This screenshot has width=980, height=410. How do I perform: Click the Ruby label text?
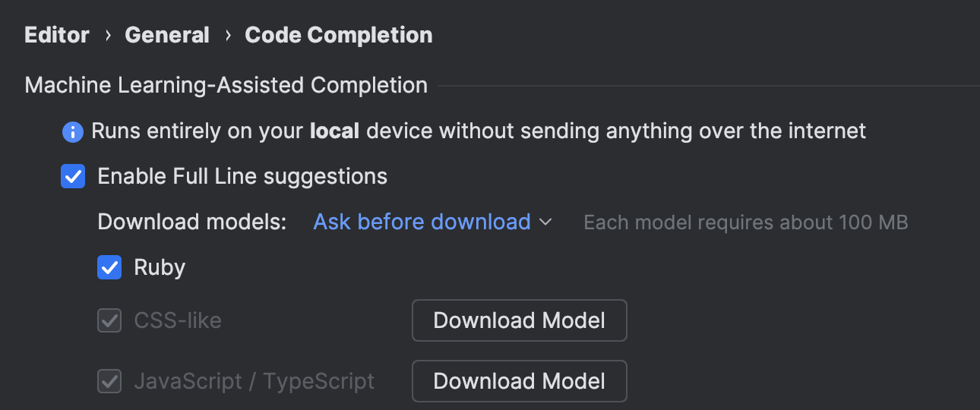(x=160, y=267)
